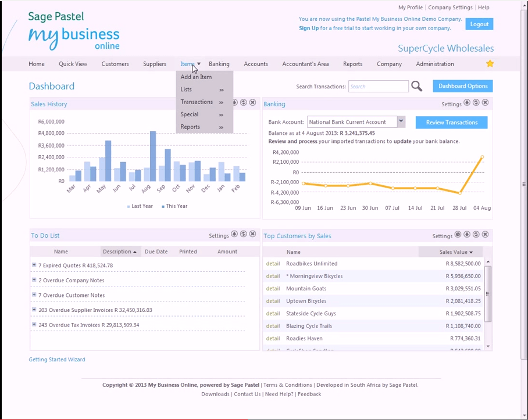Open the Bank Account dropdown
Viewport: 528px width, 420px height.
click(x=401, y=122)
